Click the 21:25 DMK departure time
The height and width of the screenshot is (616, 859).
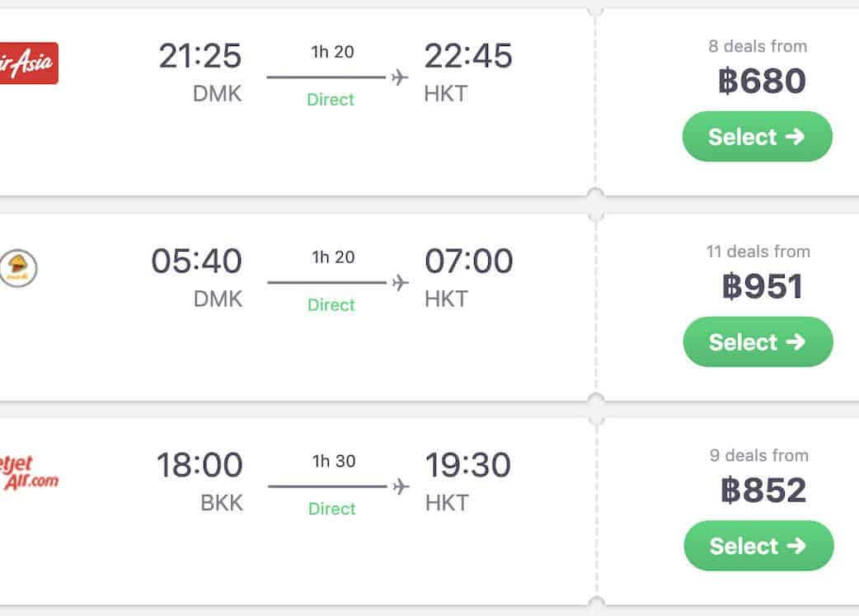[200, 56]
